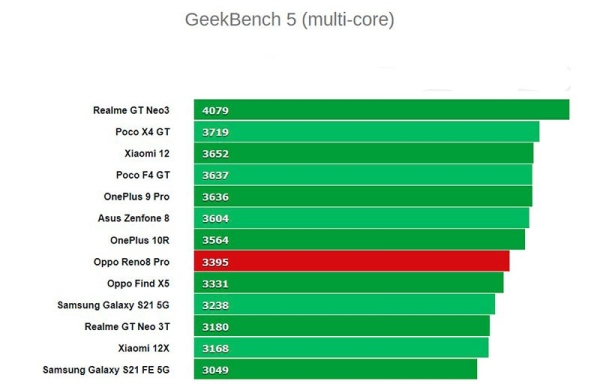Select the Samsung Galaxy S21 FE 5G bar
The image size is (600, 390).
tap(336, 369)
